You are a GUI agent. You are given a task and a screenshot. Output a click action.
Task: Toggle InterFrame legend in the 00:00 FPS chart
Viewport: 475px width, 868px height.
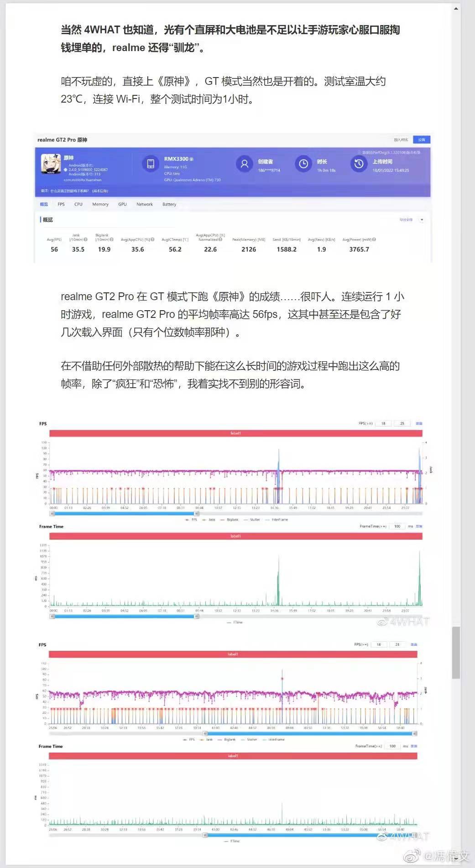277,520
